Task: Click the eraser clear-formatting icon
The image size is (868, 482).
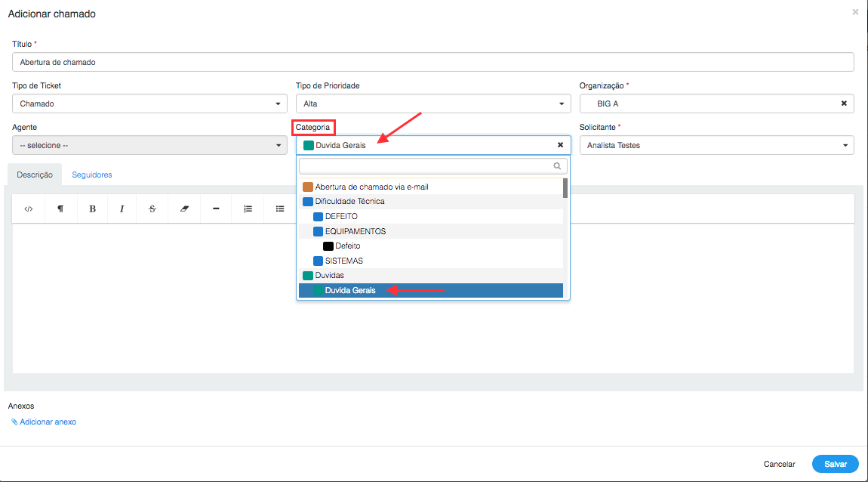Action: point(184,209)
